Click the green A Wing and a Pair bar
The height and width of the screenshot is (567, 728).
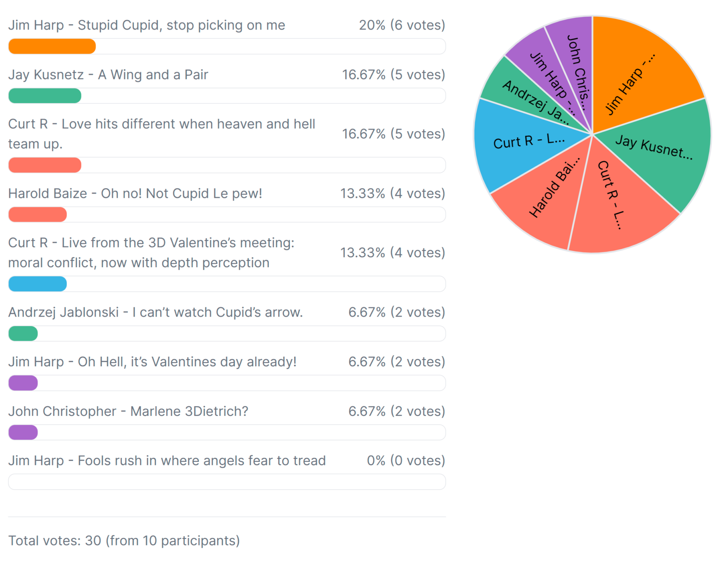coord(45,96)
